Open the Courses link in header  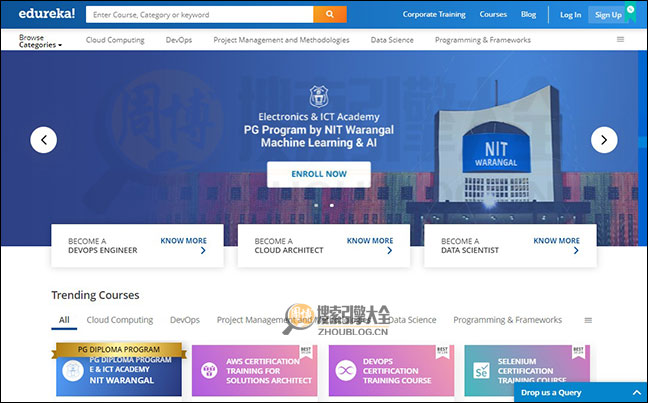click(493, 14)
